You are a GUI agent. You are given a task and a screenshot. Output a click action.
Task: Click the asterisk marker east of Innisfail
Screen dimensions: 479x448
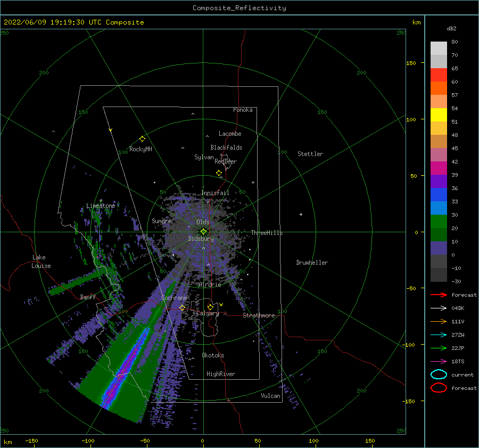(253, 183)
